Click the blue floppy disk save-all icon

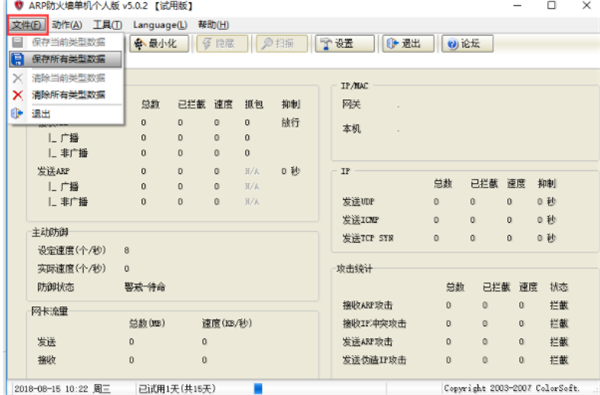[18, 59]
